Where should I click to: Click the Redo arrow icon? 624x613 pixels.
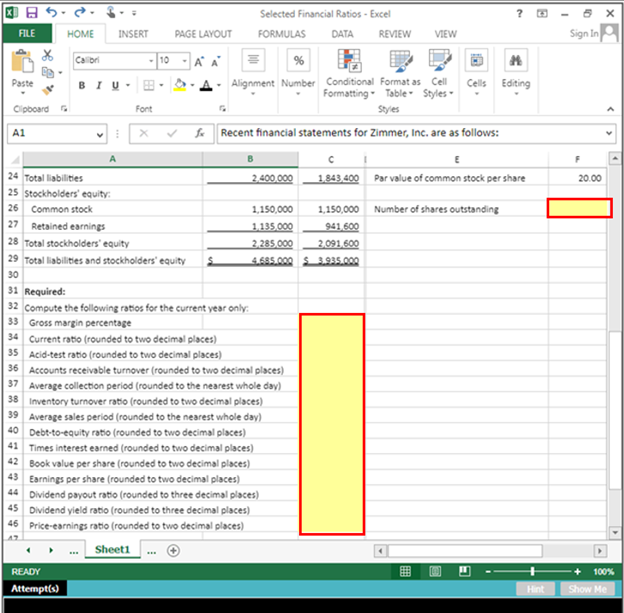tap(80, 12)
